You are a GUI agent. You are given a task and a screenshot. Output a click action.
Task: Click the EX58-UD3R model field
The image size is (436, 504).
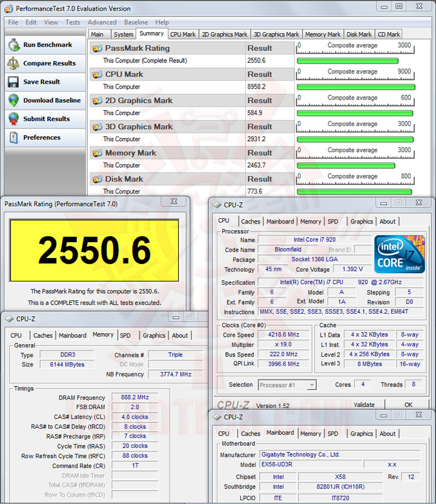(x=311, y=465)
